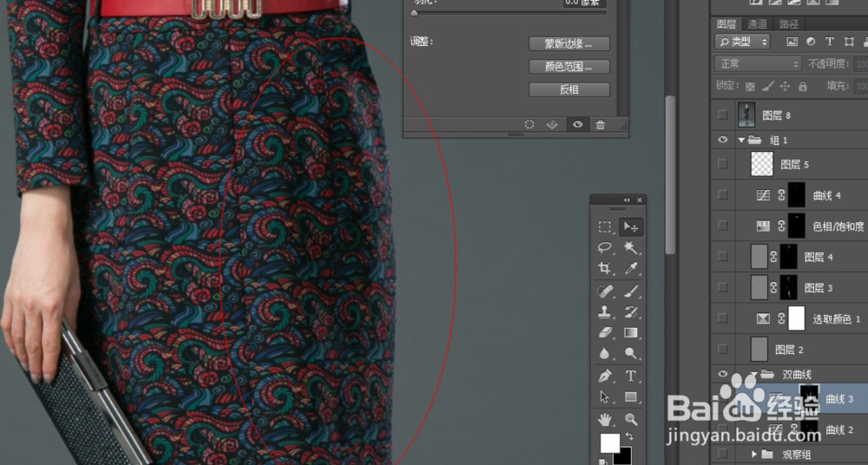Hide 双曲线 group eye icon
The width and height of the screenshot is (868, 465).
pyautogui.click(x=722, y=374)
